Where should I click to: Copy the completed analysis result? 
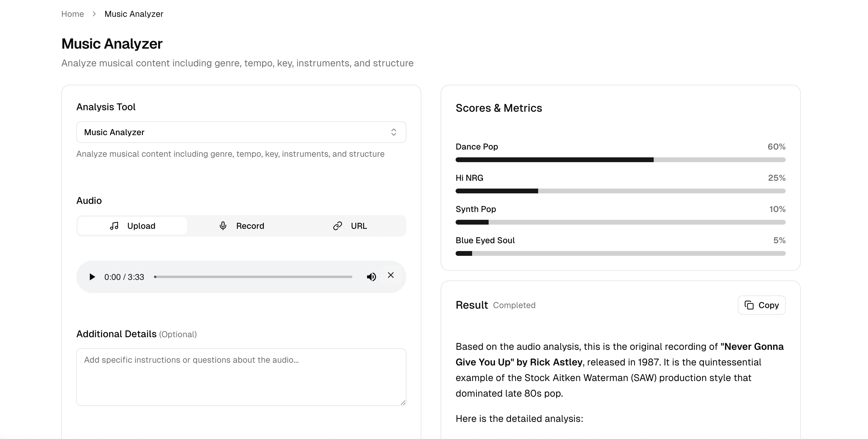761,305
